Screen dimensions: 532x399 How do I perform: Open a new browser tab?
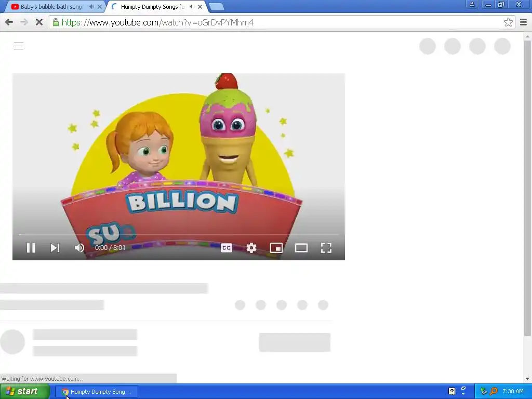pyautogui.click(x=216, y=7)
